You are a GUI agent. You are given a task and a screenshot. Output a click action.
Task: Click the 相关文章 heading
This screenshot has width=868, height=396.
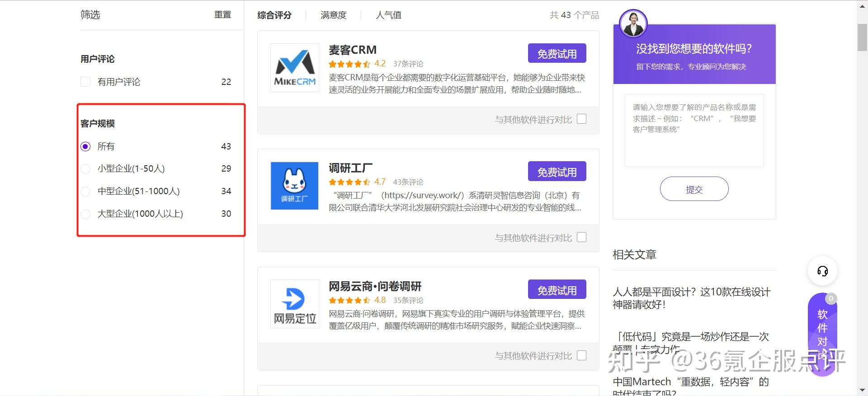(634, 255)
